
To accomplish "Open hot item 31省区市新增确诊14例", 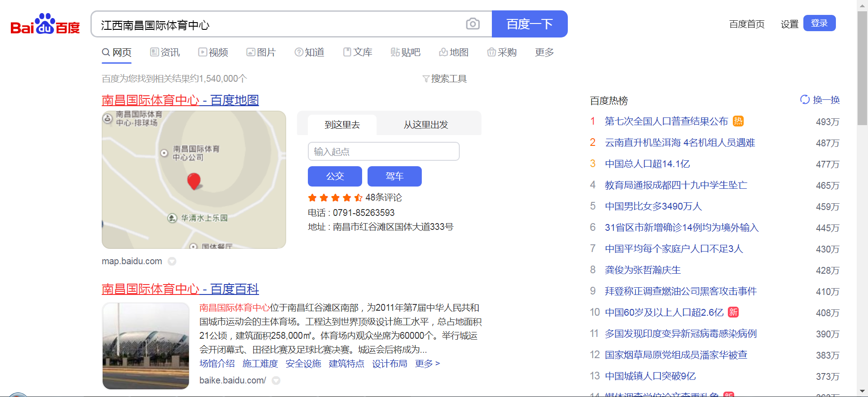I will click(682, 227).
